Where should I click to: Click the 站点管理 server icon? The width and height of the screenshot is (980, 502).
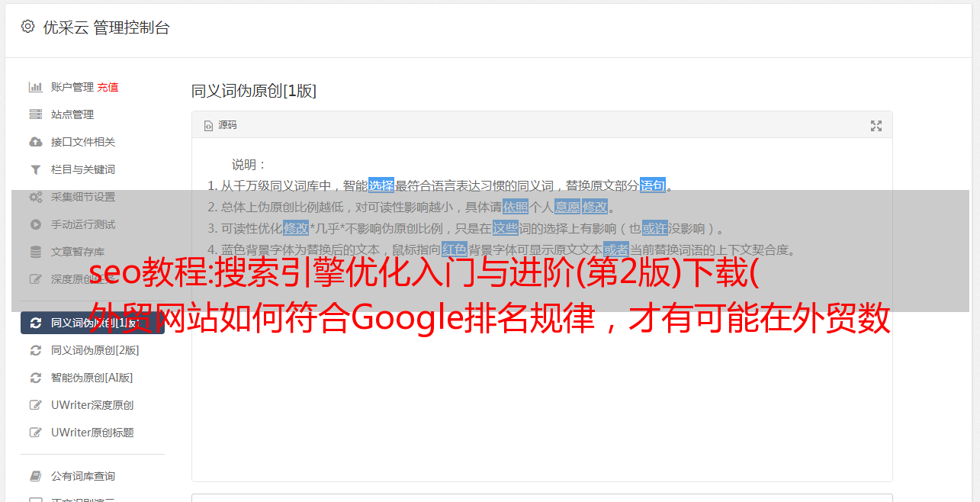click(x=35, y=114)
